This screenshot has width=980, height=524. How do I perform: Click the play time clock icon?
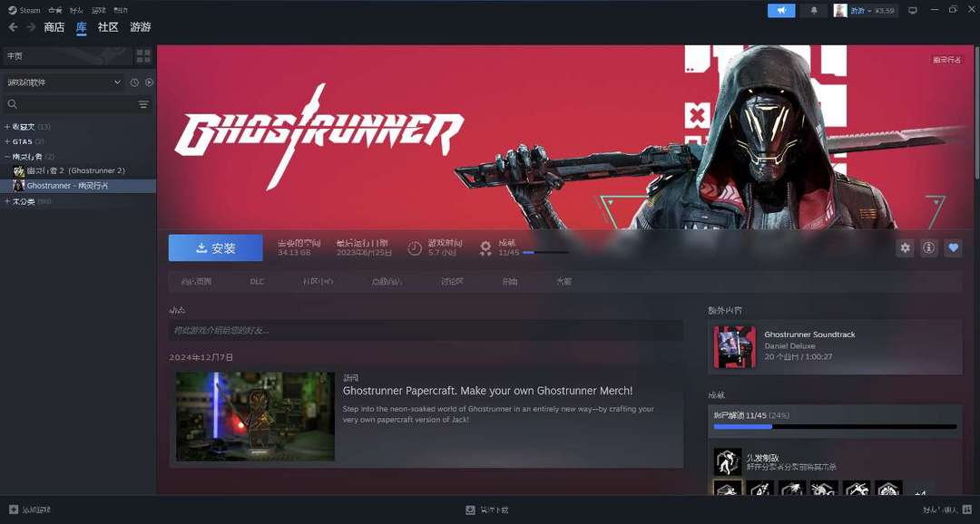[415, 247]
